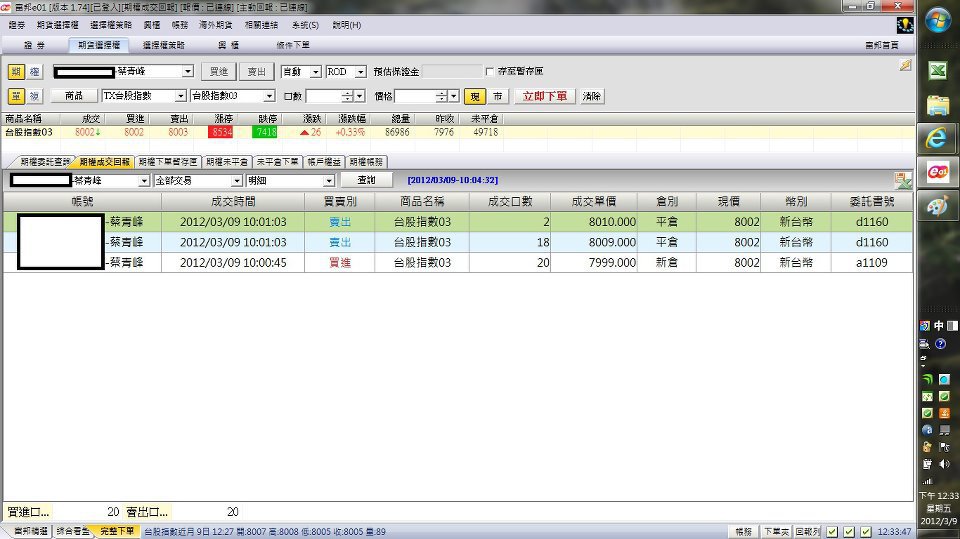Click the blue help question tray icon
This screenshot has height=539, width=960.
point(940,344)
